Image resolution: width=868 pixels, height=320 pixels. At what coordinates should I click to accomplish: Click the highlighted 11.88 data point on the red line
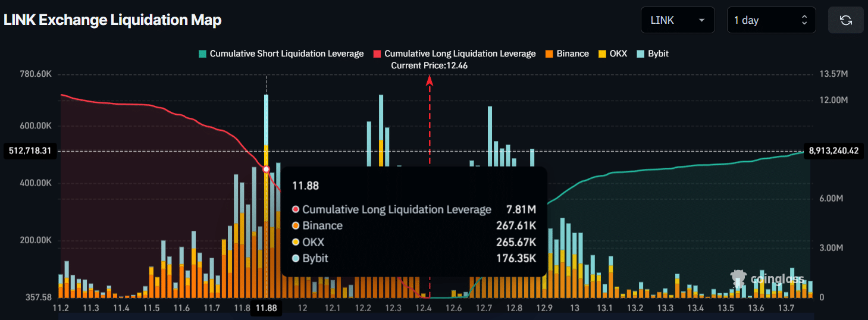click(267, 170)
